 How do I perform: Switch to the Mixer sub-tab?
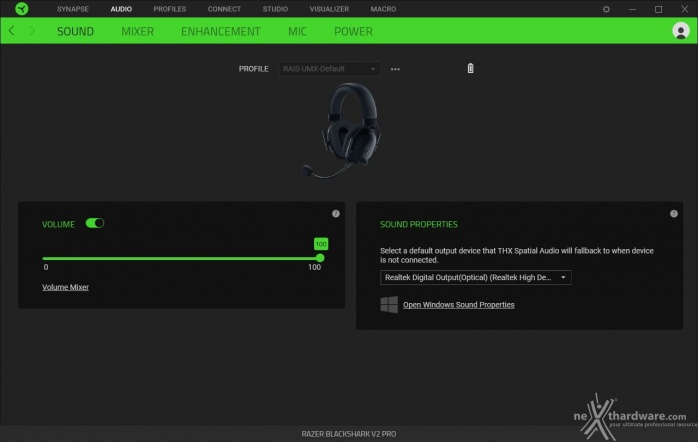coord(137,31)
